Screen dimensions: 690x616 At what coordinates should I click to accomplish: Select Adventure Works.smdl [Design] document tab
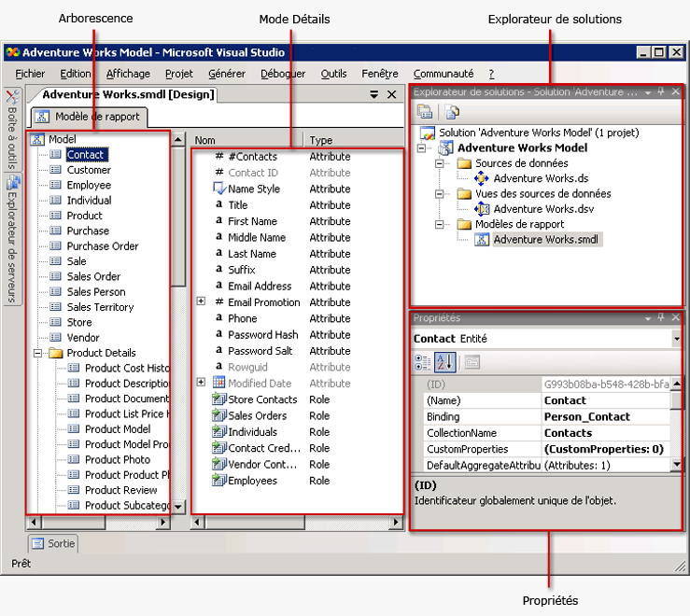128,94
